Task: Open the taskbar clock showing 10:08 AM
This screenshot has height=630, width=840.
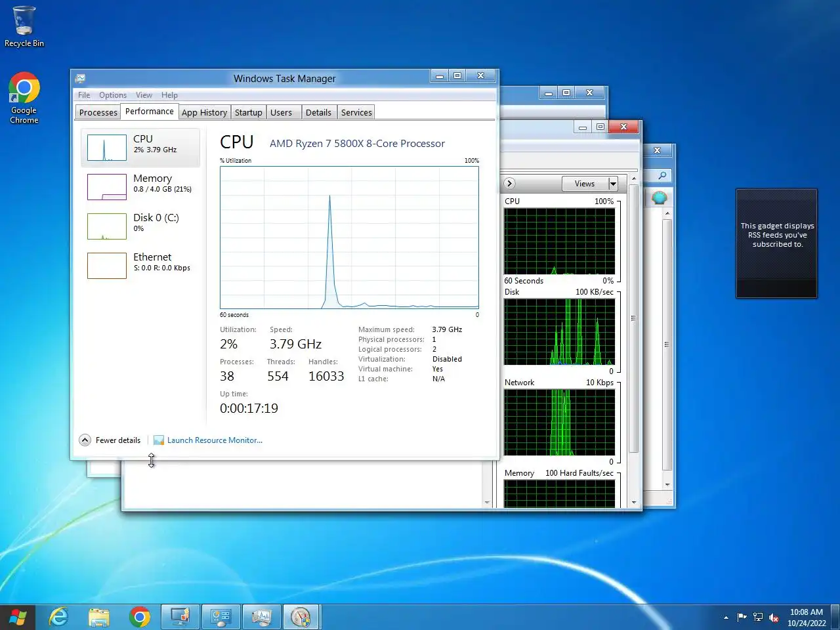Action: [807, 618]
